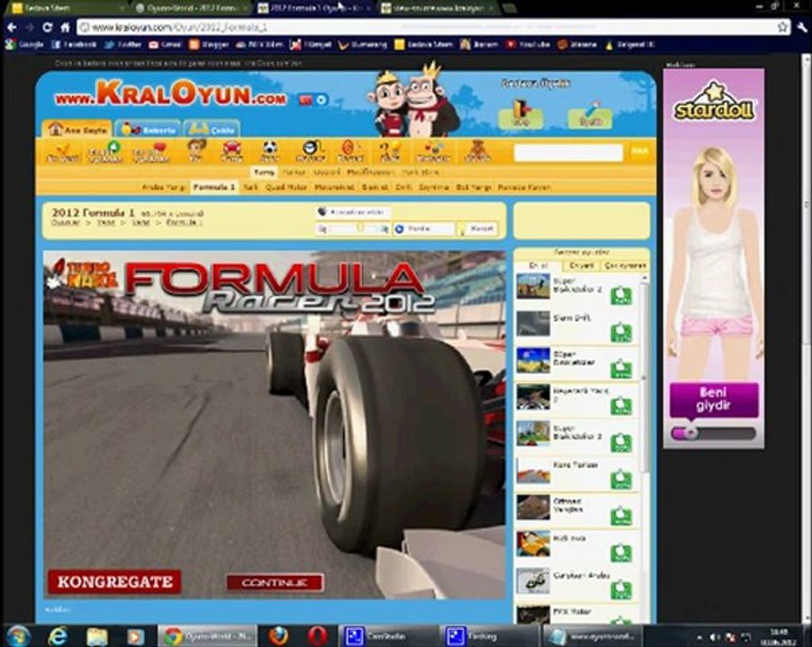The width and height of the screenshot is (812, 647).
Task: Click the door login icon in the header
Action: tap(520, 114)
